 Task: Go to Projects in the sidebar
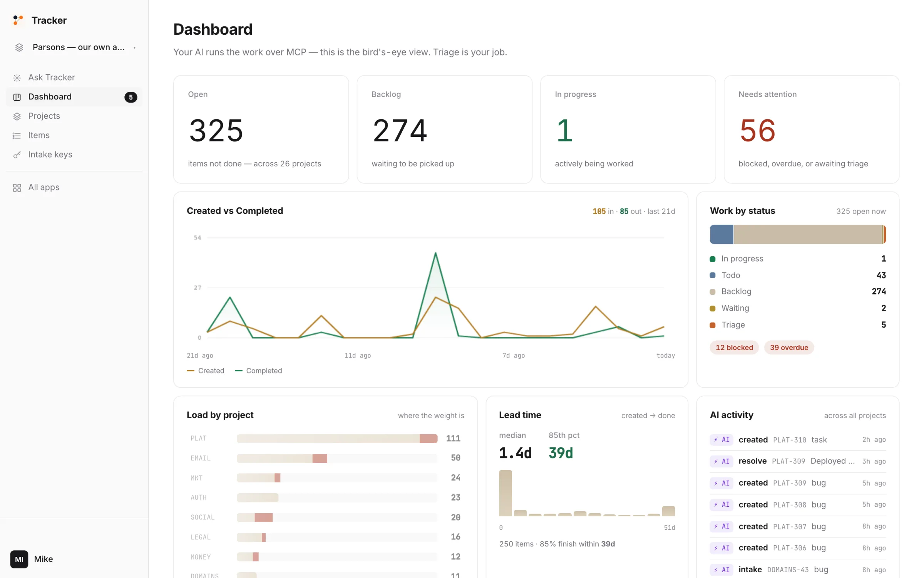(74, 116)
